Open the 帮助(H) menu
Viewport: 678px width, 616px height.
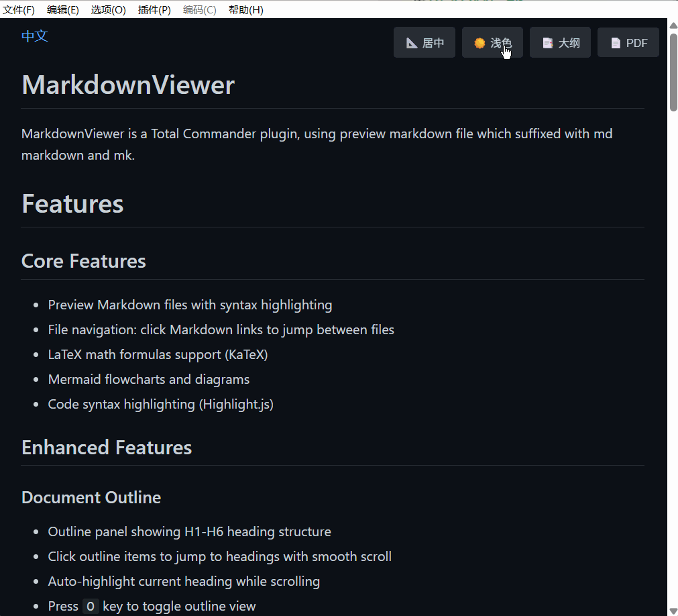tap(245, 9)
